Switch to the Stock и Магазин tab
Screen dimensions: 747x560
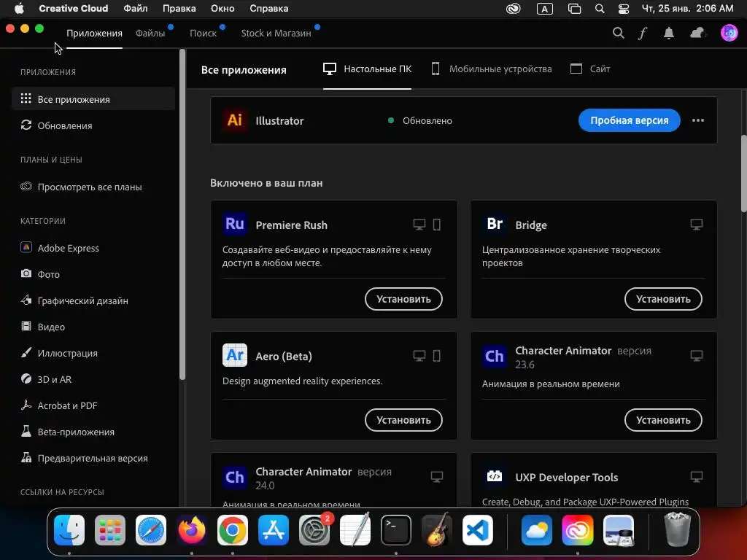pyautogui.click(x=276, y=33)
